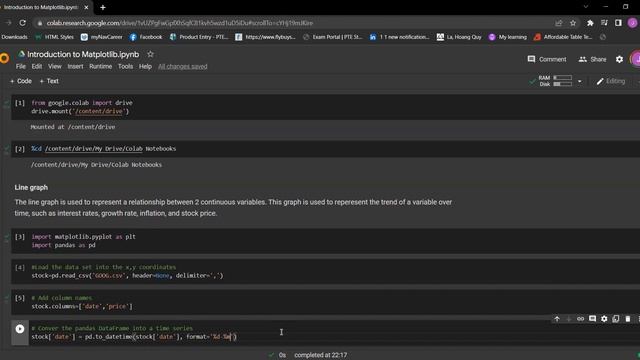
Task: Open notebook settings gear in header
Action: (x=619, y=59)
